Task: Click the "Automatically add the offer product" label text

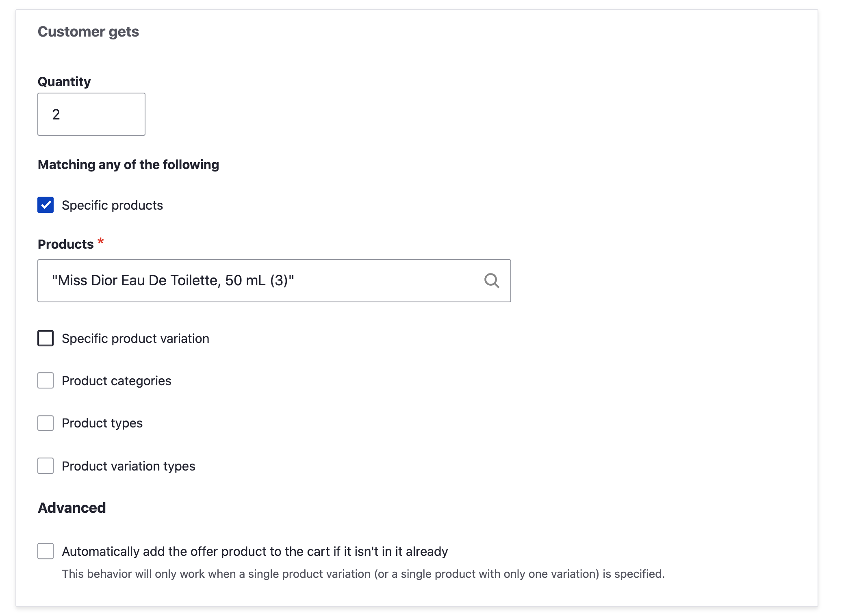Action: tap(255, 552)
